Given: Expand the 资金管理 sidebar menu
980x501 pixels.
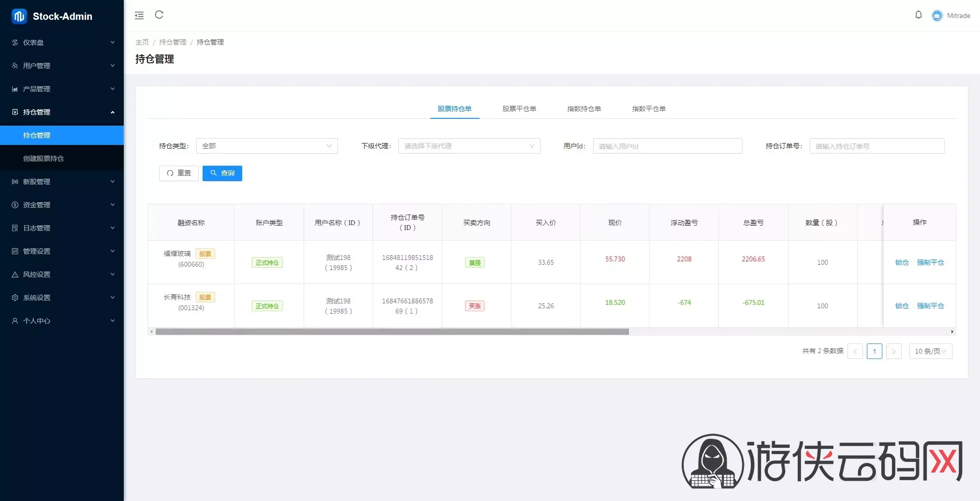Looking at the screenshot, I should [62, 205].
